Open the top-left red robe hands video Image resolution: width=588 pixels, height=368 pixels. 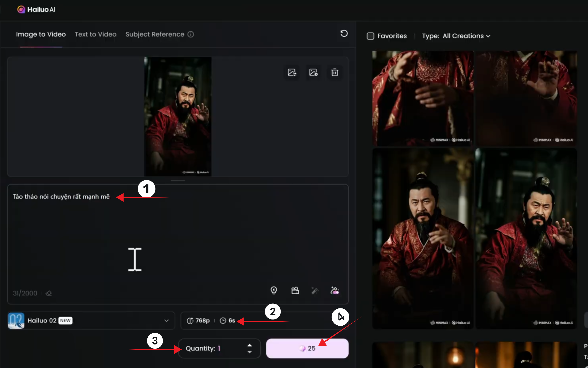(423, 98)
